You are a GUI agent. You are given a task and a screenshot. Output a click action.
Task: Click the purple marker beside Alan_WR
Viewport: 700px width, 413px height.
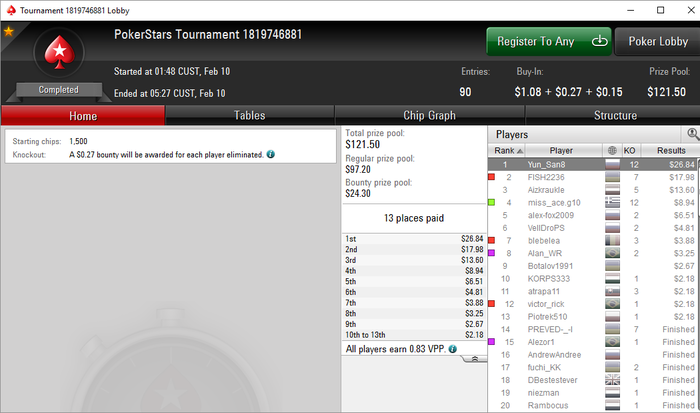pos(492,253)
